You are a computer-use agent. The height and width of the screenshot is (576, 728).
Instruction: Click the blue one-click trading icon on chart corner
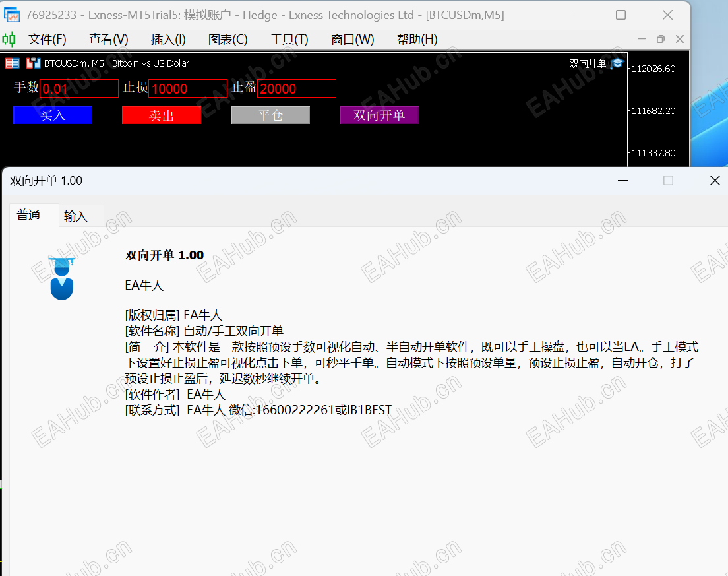tap(32, 63)
